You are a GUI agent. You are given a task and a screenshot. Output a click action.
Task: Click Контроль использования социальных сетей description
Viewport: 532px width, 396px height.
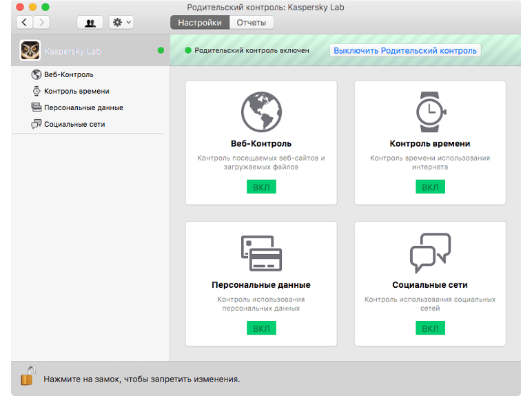point(430,304)
